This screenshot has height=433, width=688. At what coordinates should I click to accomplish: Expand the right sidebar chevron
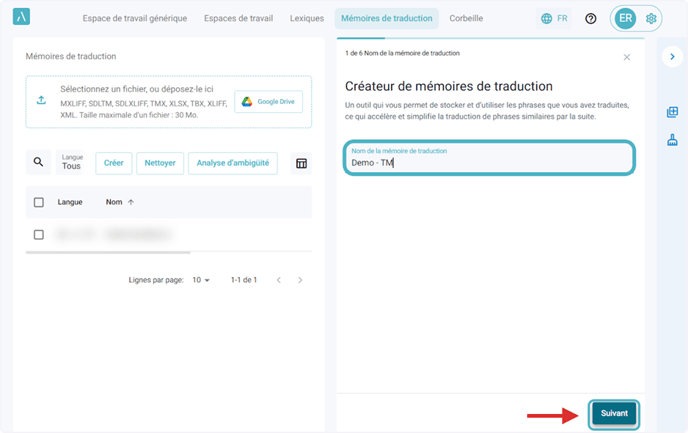(x=672, y=57)
